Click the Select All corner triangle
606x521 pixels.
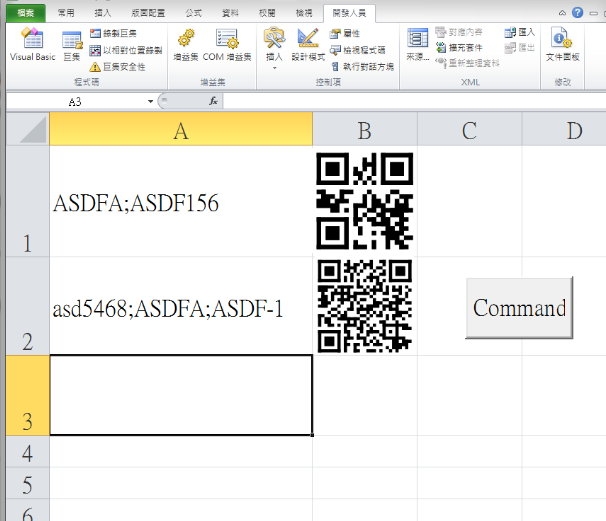(28, 129)
